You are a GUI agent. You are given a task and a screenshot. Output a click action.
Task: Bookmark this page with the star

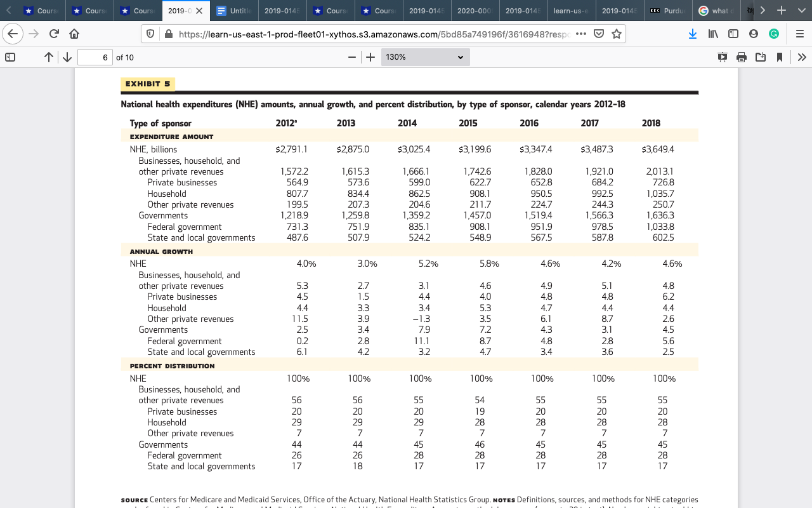pos(616,34)
